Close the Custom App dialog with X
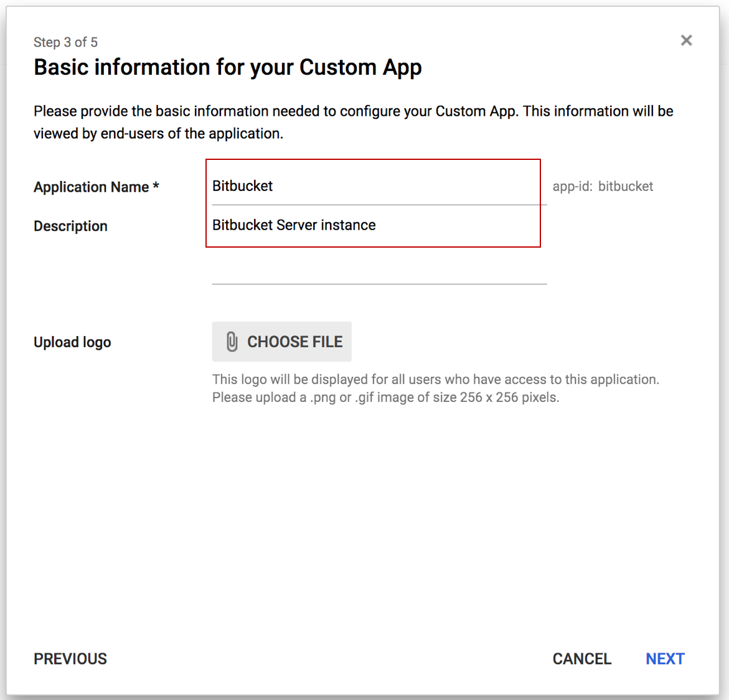Image resolution: width=729 pixels, height=700 pixels. (x=686, y=40)
